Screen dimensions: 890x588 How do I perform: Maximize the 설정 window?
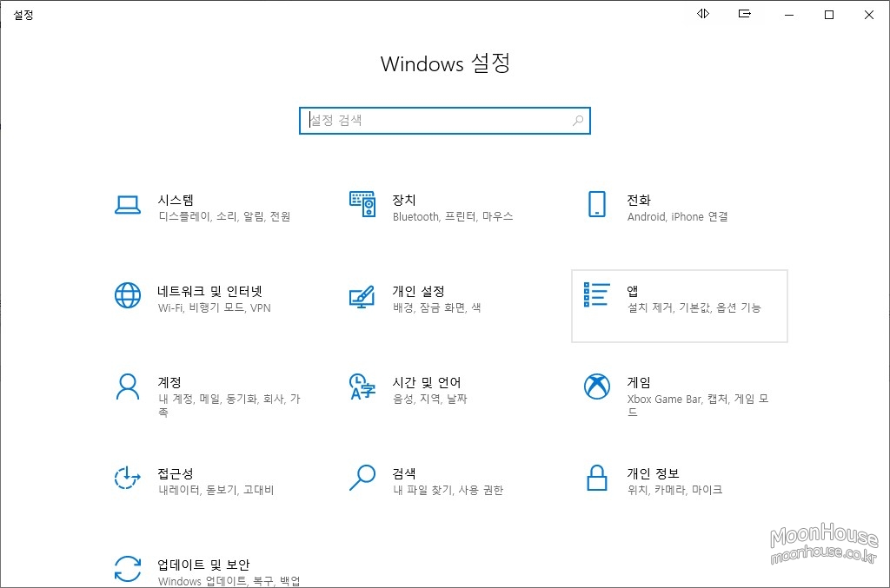(828, 15)
